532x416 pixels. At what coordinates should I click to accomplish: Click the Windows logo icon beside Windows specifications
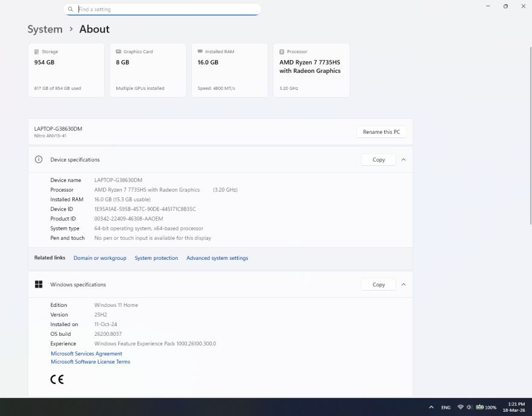point(39,285)
